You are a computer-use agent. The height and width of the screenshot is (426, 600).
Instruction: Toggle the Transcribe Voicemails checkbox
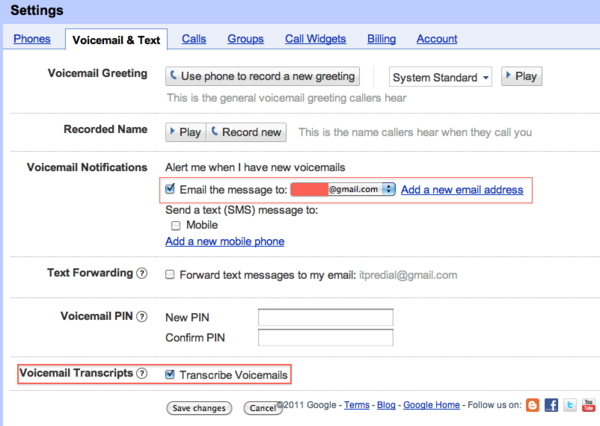pyautogui.click(x=170, y=374)
